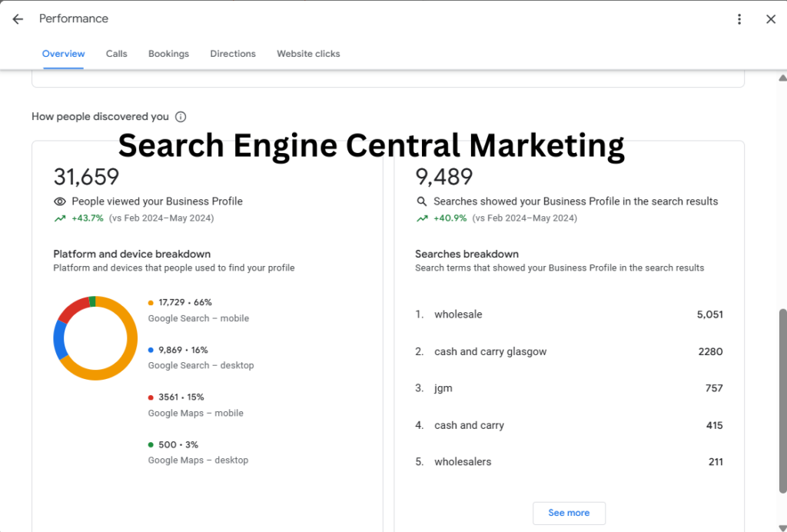Click the 'wholesale' search term row
Viewport: 787px width, 532px height.
(569, 314)
